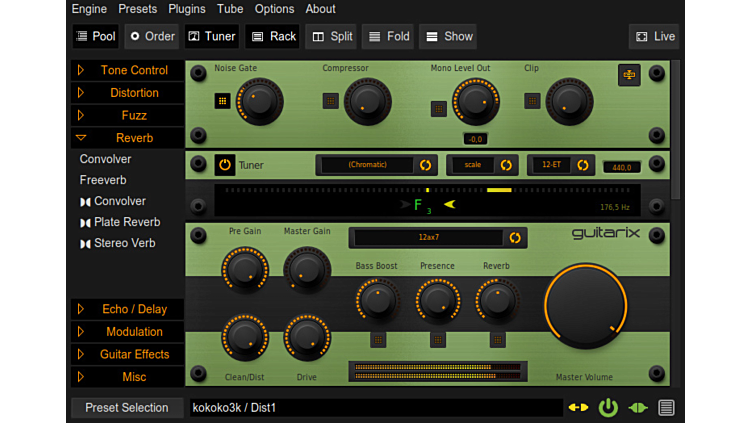Toggle the Compressor on/off switch
The height and width of the screenshot is (423, 752).
point(330,100)
